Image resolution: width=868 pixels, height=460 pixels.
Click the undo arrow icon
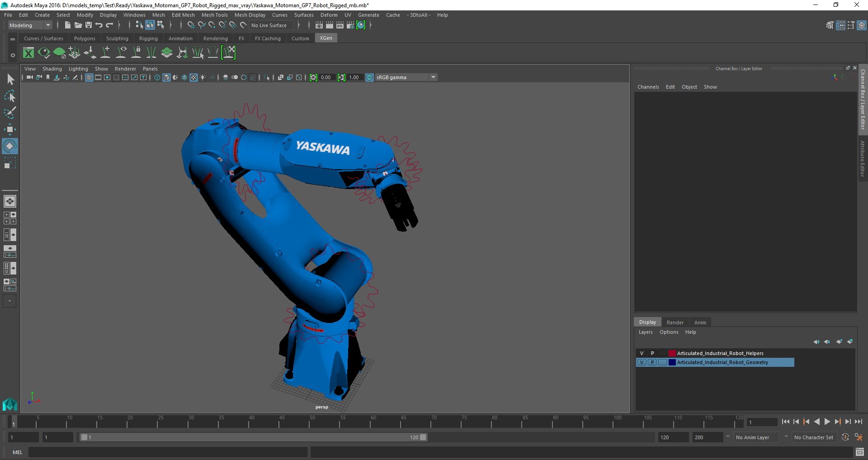click(x=99, y=25)
